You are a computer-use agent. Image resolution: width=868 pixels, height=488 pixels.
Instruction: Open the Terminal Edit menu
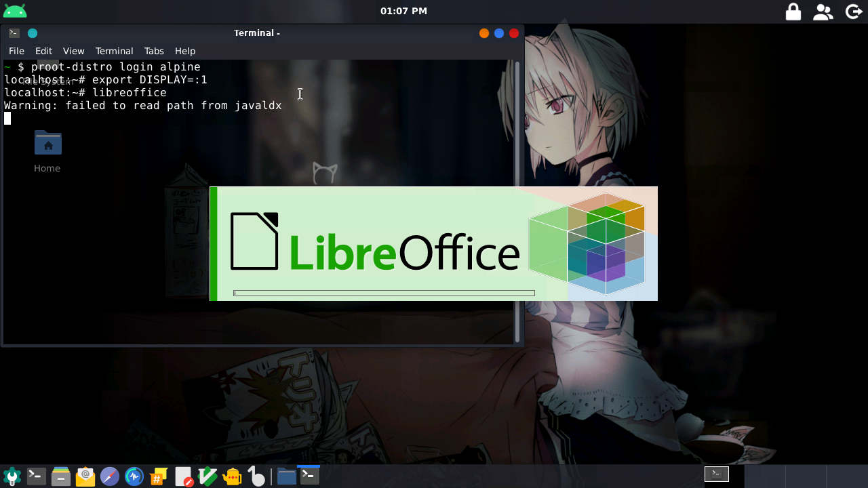43,51
